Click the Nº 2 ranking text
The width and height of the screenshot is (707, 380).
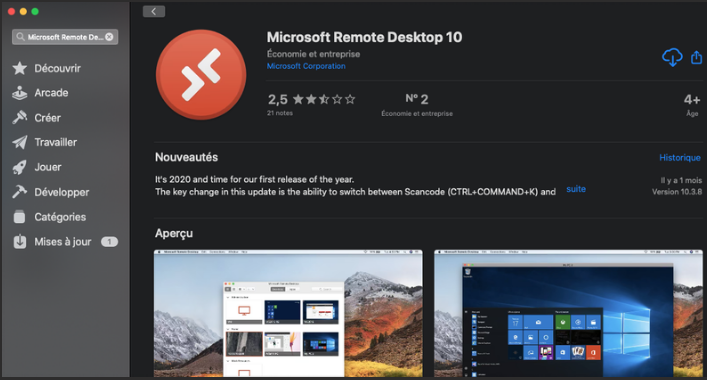417,99
